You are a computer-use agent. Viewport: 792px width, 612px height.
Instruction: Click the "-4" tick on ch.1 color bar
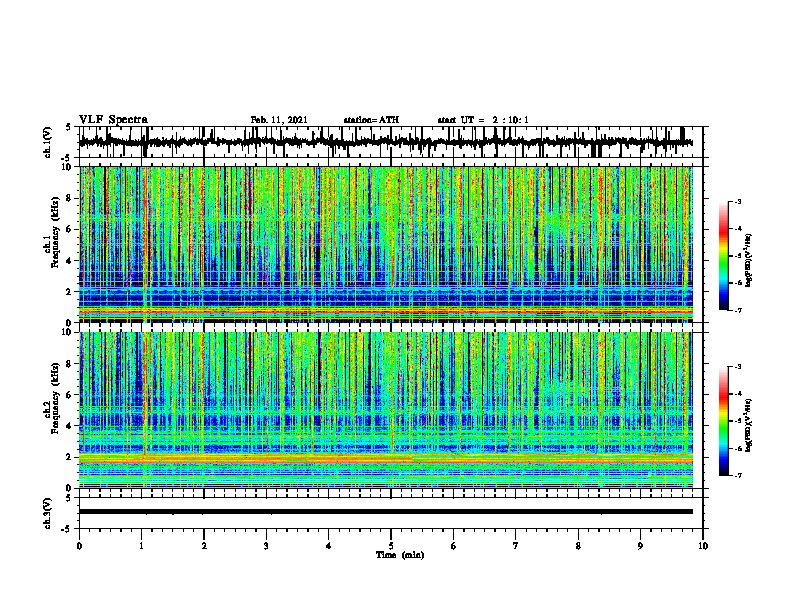pos(737,229)
